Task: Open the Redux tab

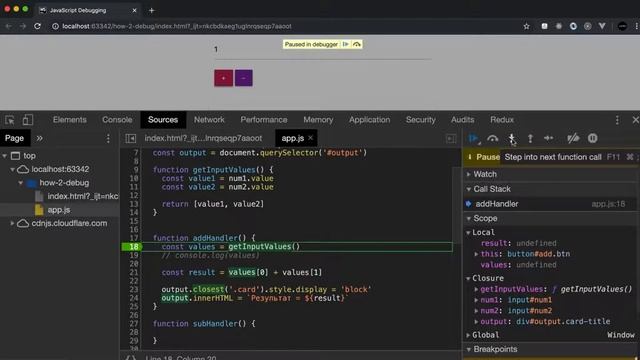Action: [502, 120]
